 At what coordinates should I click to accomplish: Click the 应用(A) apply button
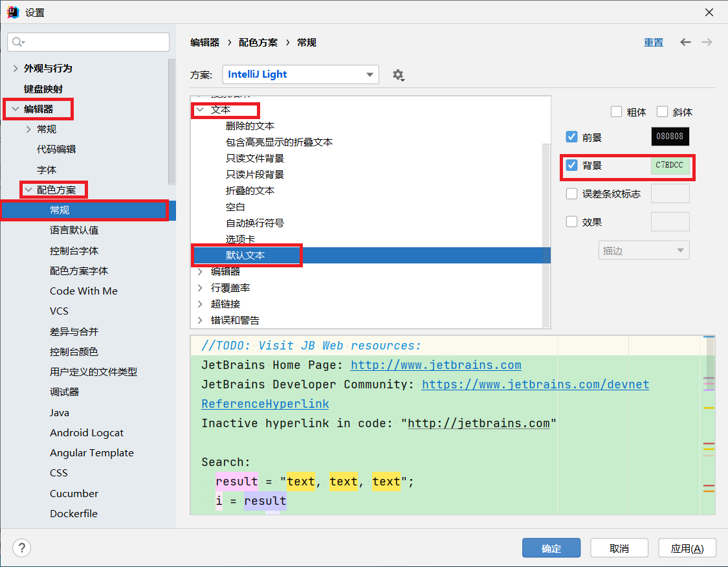(687, 548)
